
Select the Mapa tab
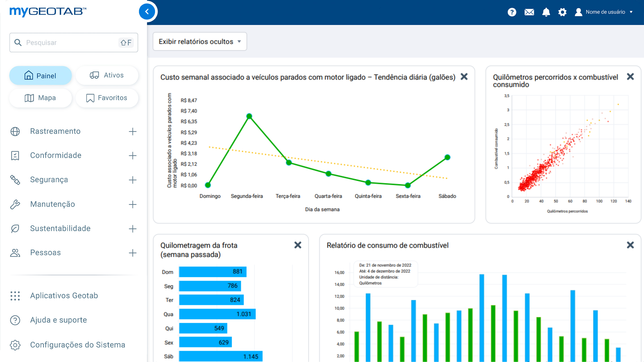click(40, 98)
